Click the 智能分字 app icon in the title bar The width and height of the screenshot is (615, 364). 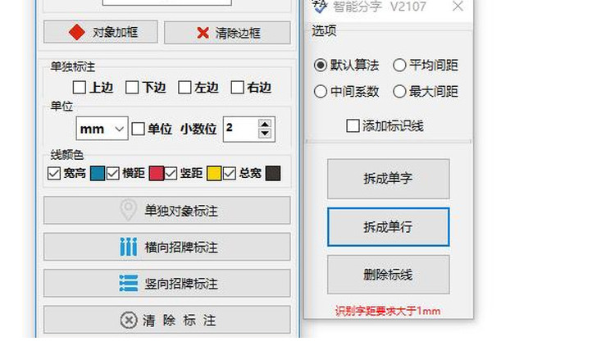click(x=319, y=6)
